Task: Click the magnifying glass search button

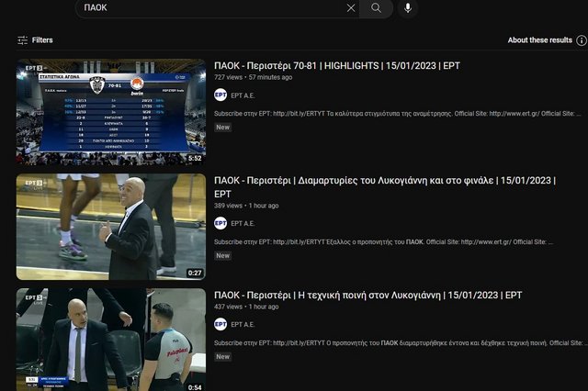Action: [x=376, y=8]
